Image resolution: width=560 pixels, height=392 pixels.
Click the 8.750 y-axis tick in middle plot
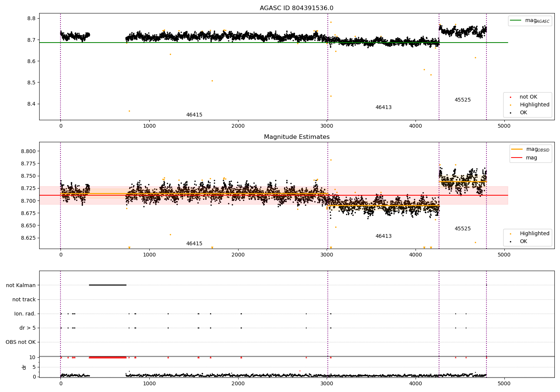tap(28, 176)
